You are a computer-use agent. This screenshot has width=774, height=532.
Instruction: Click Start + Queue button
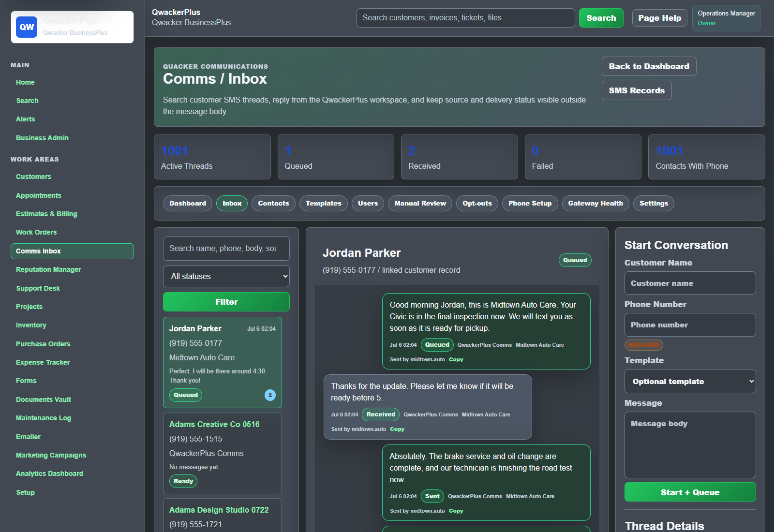point(690,492)
